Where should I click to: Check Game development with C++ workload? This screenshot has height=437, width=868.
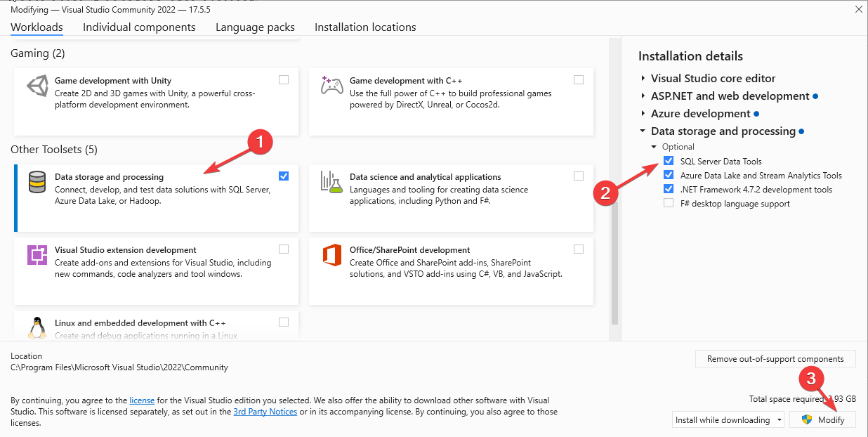pyautogui.click(x=579, y=80)
